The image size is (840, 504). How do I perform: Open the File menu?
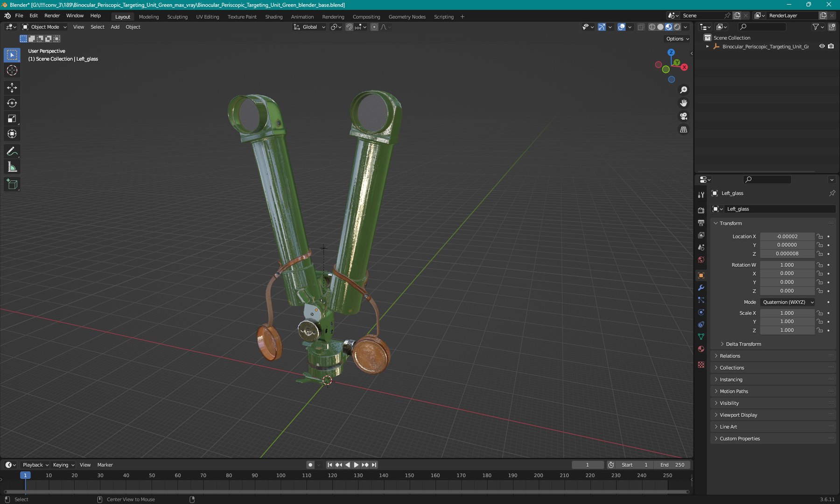[19, 15]
